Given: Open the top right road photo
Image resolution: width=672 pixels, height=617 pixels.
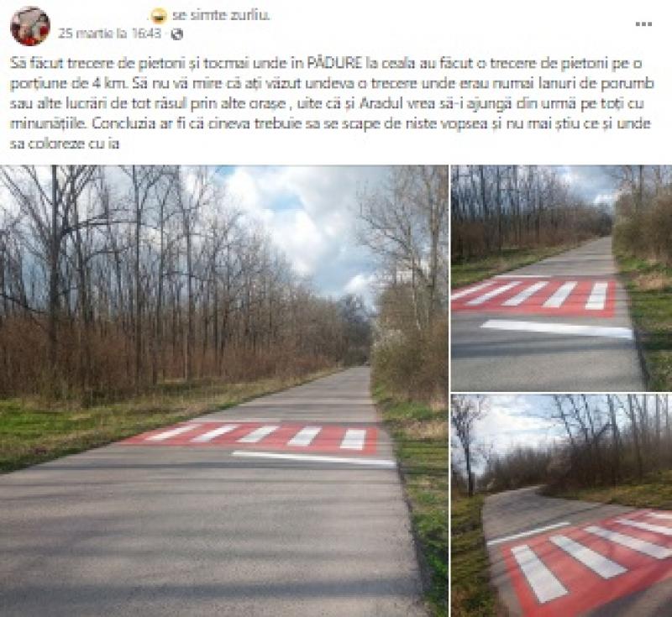Looking at the screenshot, I should click(561, 278).
